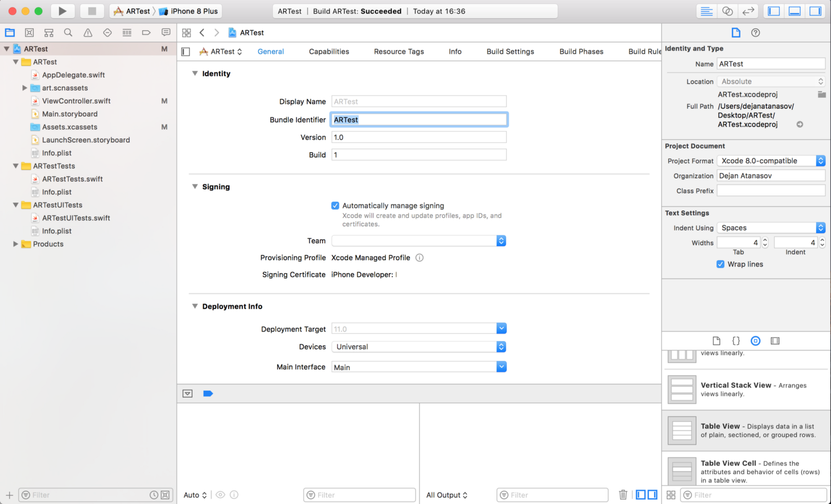Expand the Products folder
Image resolution: width=831 pixels, height=504 pixels.
click(x=16, y=244)
